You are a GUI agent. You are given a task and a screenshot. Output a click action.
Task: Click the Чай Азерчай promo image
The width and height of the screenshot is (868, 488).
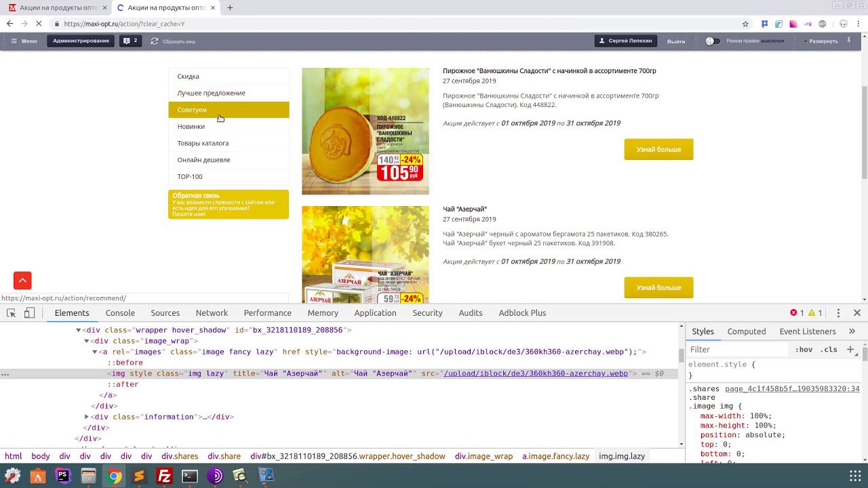[366, 254]
